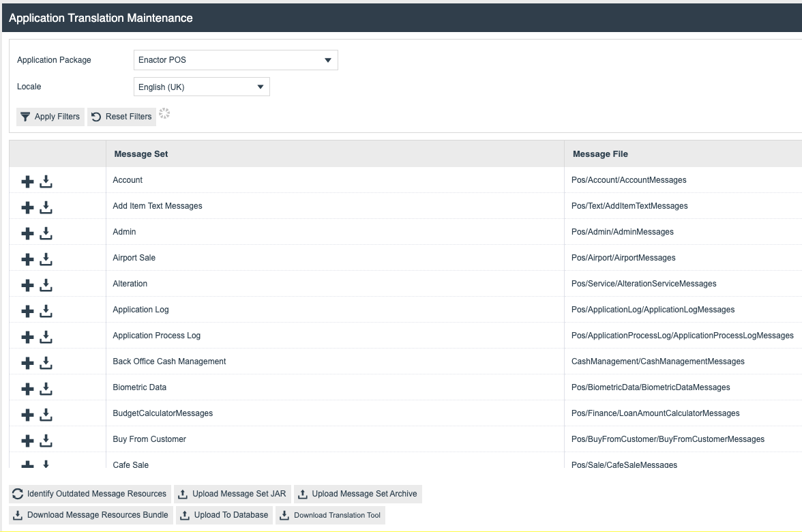Image resolution: width=802 pixels, height=532 pixels.
Task: Click the plus icon for Account row
Action: tap(27, 181)
